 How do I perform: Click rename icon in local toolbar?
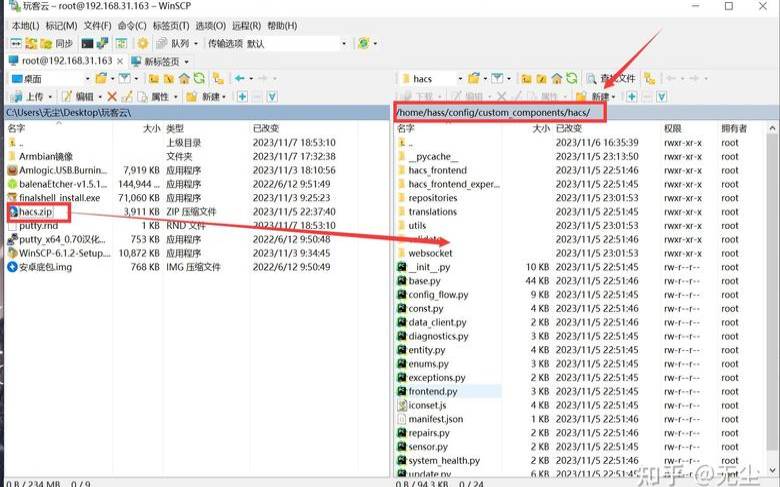(127, 97)
